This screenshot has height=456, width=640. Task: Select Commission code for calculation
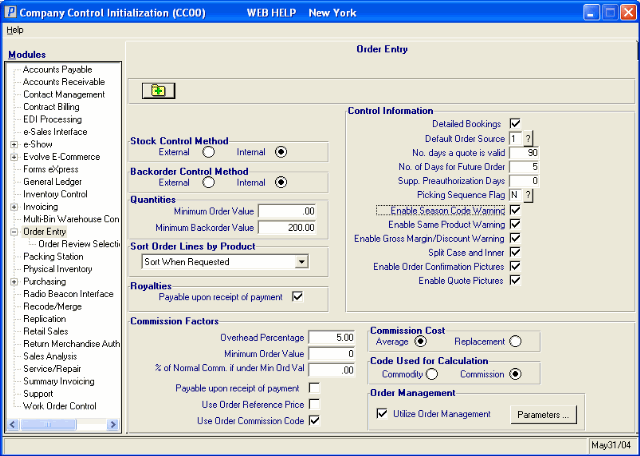515,374
